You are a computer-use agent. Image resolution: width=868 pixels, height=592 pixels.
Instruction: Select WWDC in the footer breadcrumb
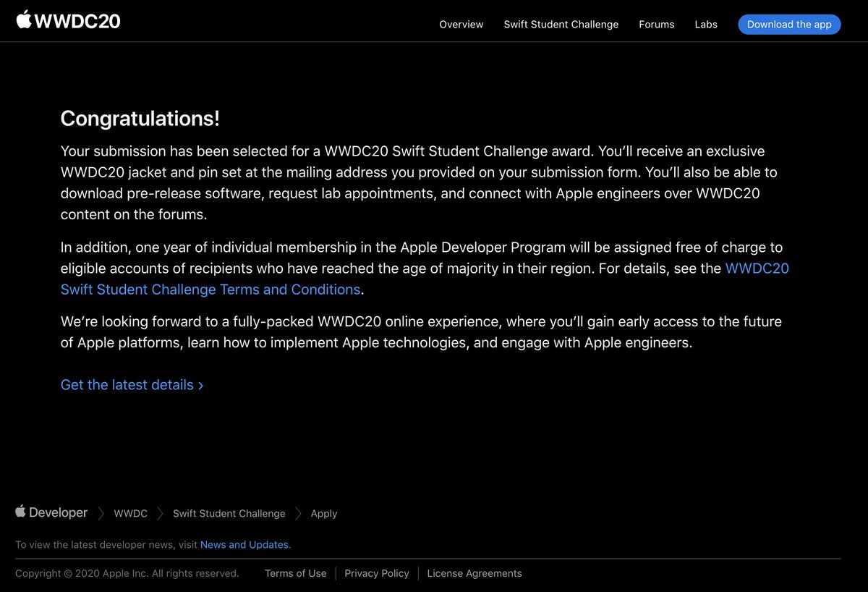coord(130,513)
